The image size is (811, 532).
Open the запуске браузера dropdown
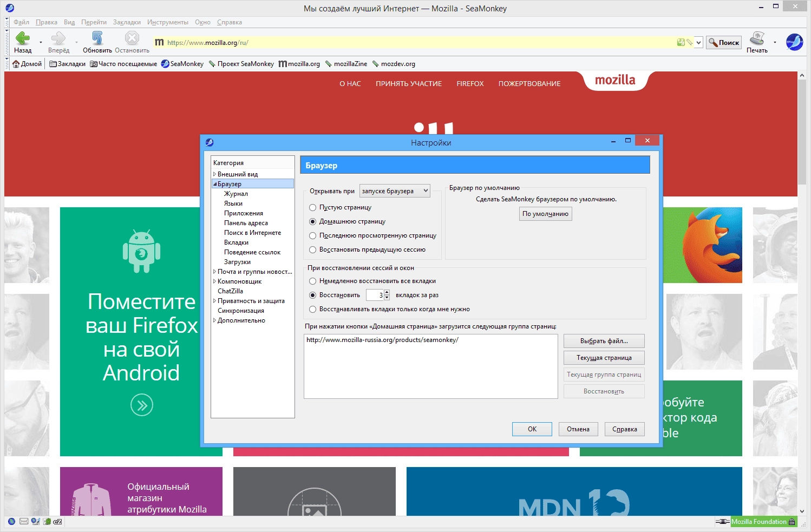click(x=395, y=191)
